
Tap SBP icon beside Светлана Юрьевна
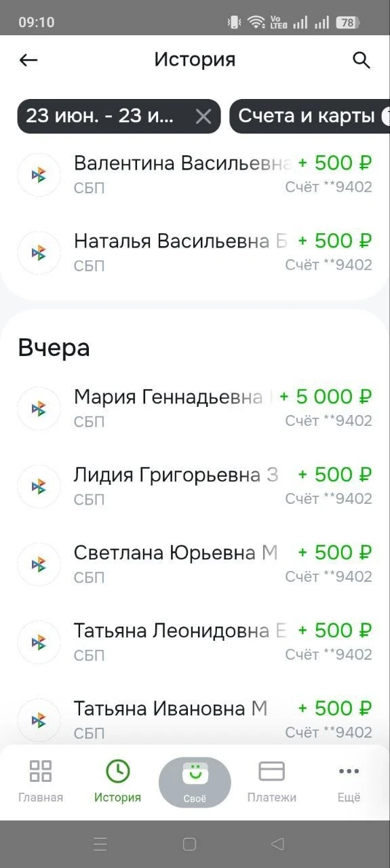tap(39, 564)
